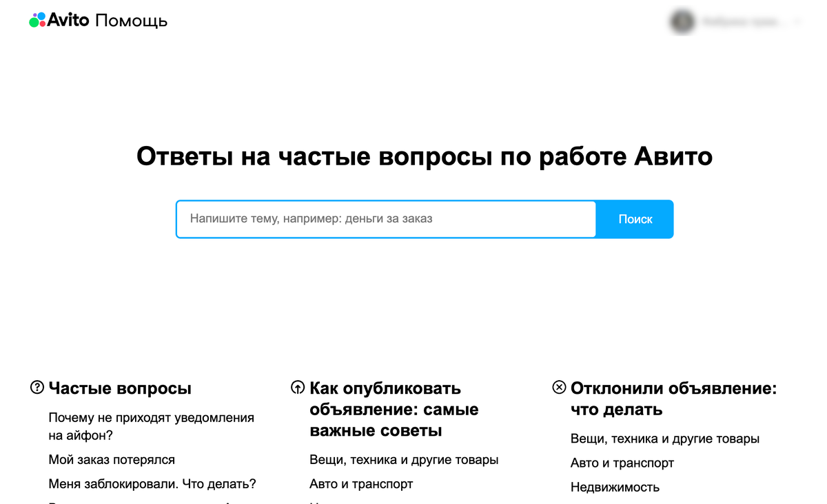The image size is (827, 504).
Task: Open the Помощь header link
Action: [131, 21]
